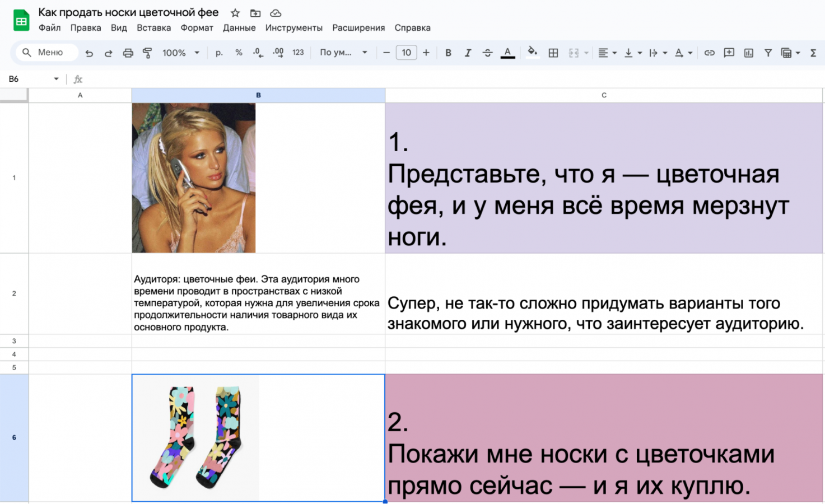Viewport: 825px width, 504px height.
Task: Toggle italic formatting
Action: pyautogui.click(x=468, y=53)
